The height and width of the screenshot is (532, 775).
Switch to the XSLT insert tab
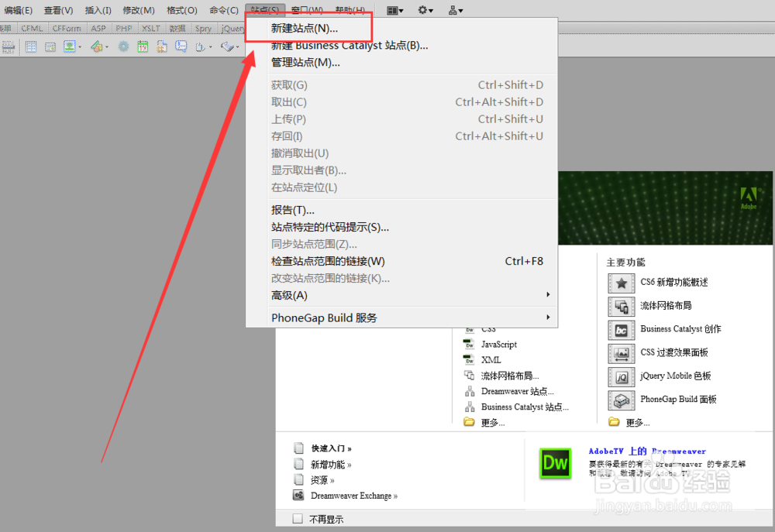[151, 29]
